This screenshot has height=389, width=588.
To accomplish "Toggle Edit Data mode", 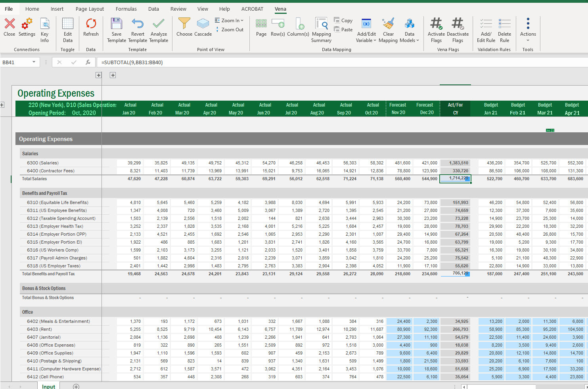I will (x=68, y=24).
